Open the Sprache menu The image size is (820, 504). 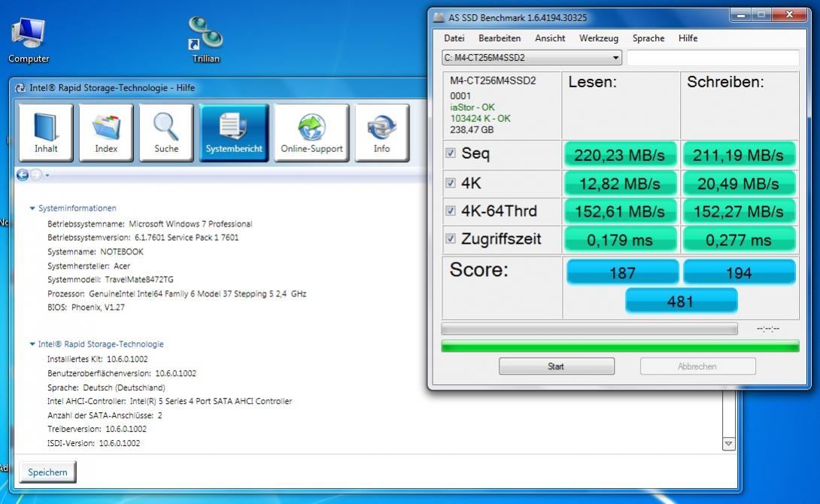648,38
